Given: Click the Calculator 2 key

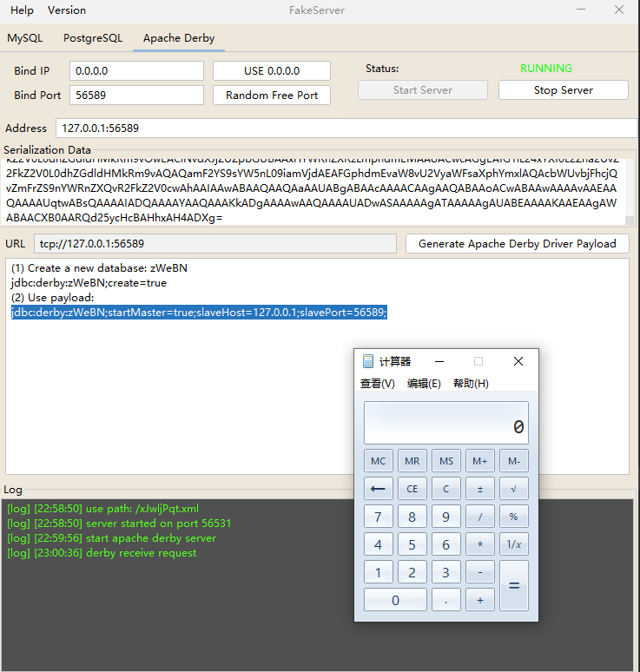Looking at the screenshot, I should click(x=412, y=572).
